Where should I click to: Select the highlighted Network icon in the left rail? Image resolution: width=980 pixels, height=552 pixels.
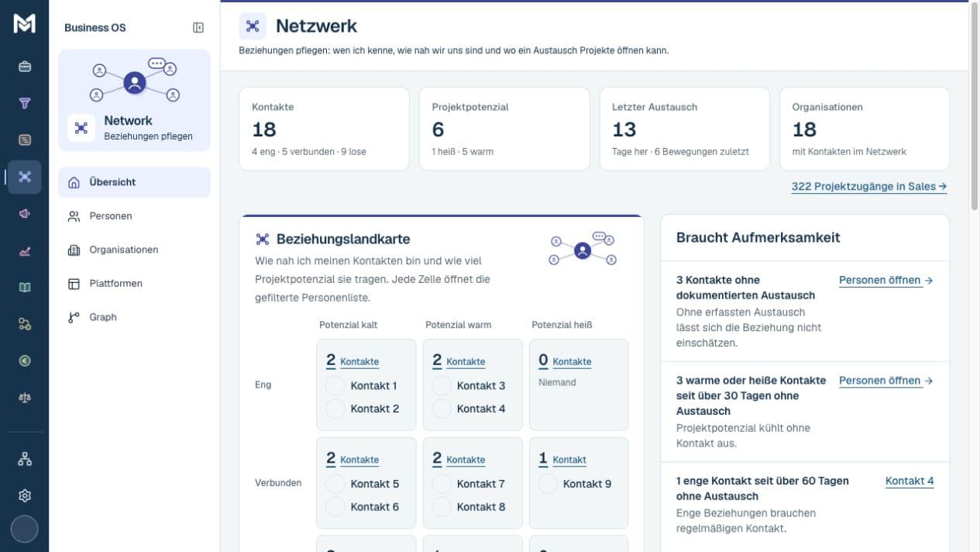pos(24,177)
